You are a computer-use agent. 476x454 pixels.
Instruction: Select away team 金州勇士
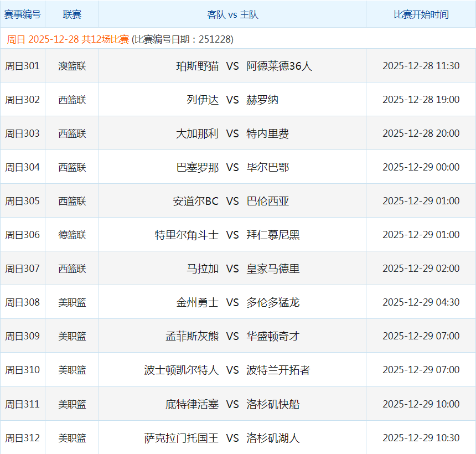(198, 302)
